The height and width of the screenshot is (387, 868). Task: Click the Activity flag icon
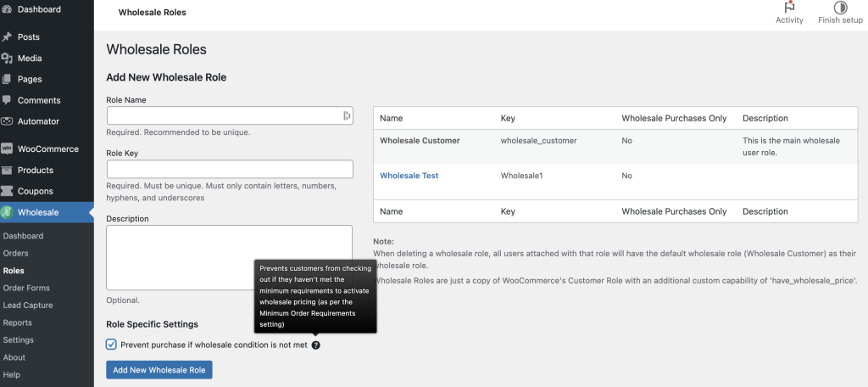tap(789, 8)
